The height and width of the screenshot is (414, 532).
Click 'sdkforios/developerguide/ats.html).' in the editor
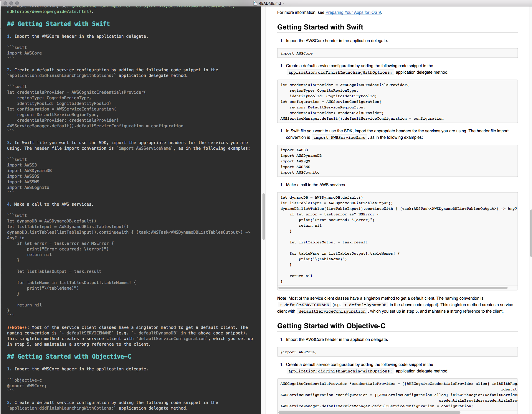tap(50, 12)
